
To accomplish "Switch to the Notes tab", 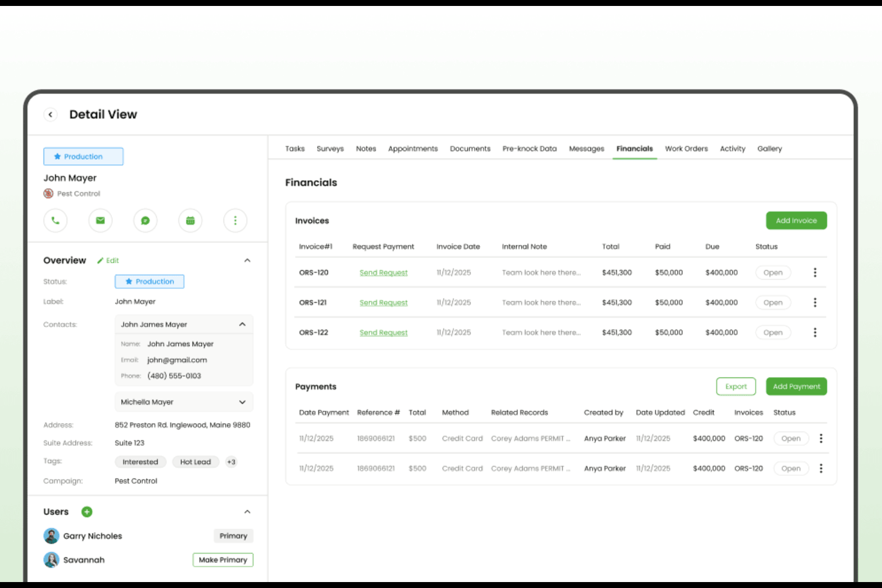I will coord(366,149).
